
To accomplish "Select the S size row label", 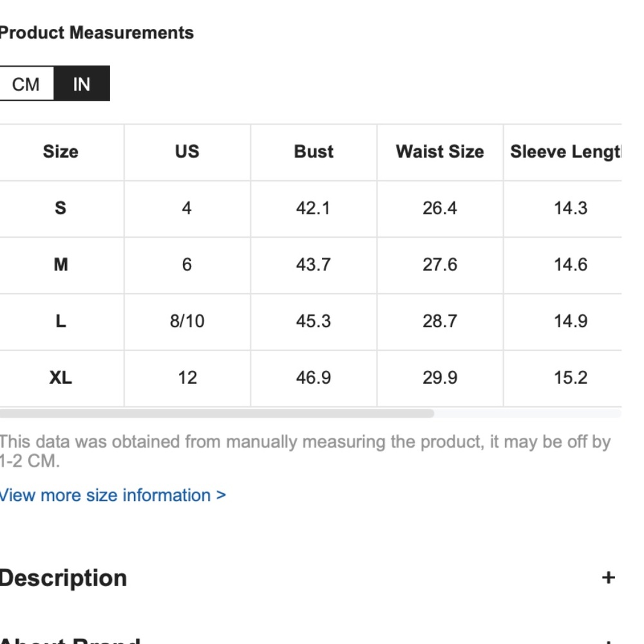I will click(x=61, y=208).
